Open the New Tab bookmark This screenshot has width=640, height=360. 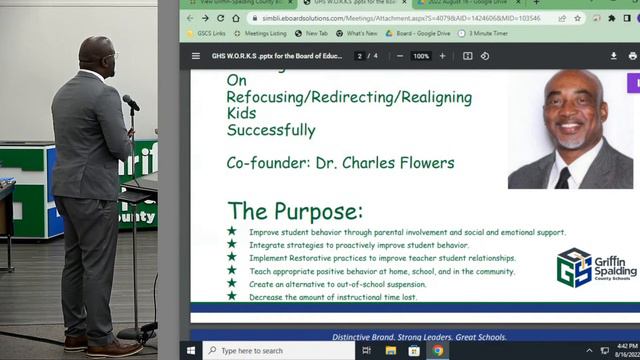point(311,33)
